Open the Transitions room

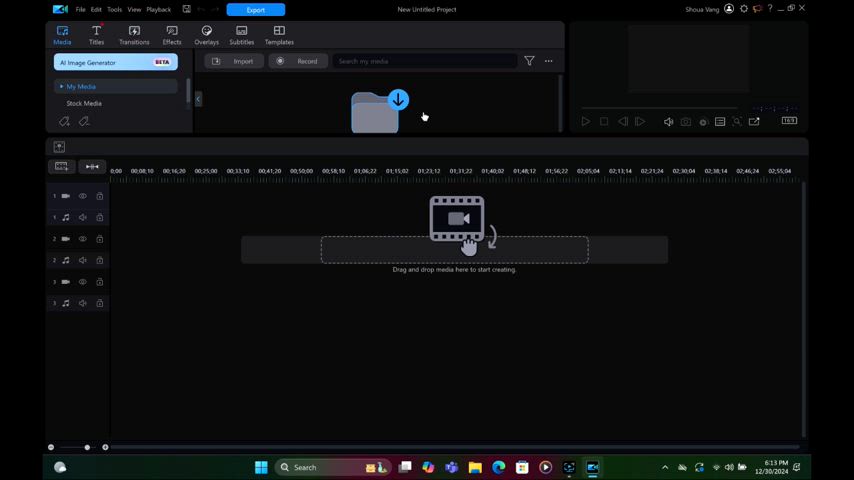pyautogui.click(x=134, y=35)
